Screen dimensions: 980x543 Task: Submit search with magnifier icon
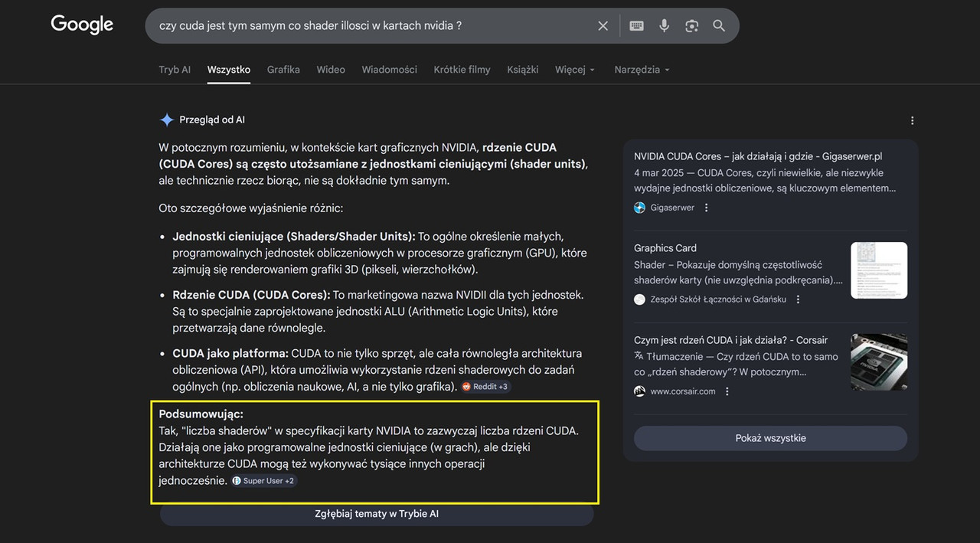coord(719,26)
